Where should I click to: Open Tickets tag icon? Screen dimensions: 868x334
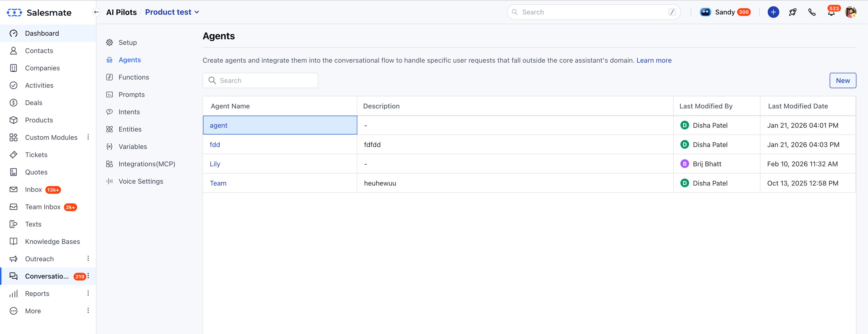tap(14, 155)
